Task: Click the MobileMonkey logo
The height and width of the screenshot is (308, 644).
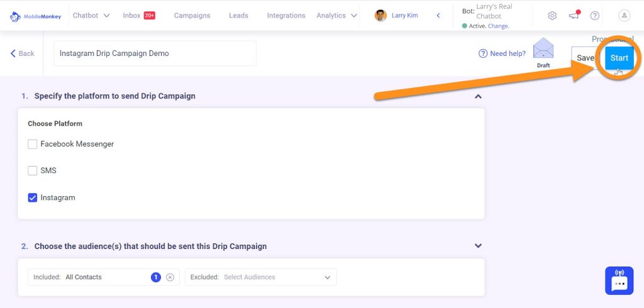Action: 35,16
